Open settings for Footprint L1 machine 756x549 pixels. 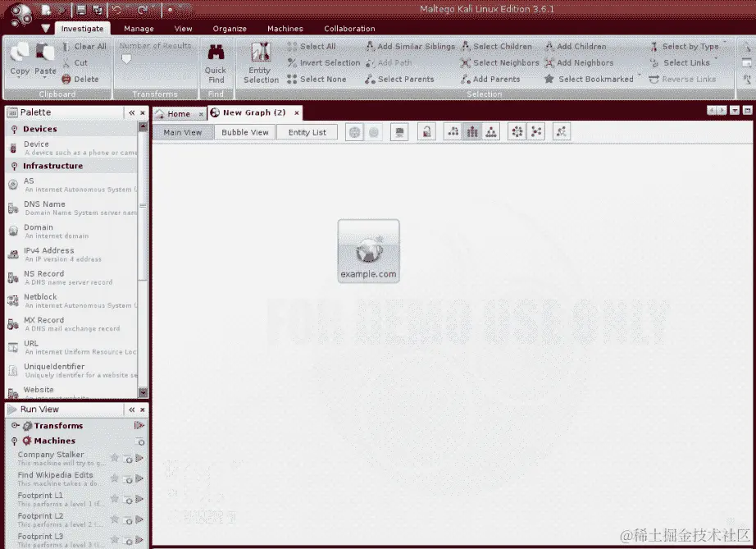click(128, 500)
